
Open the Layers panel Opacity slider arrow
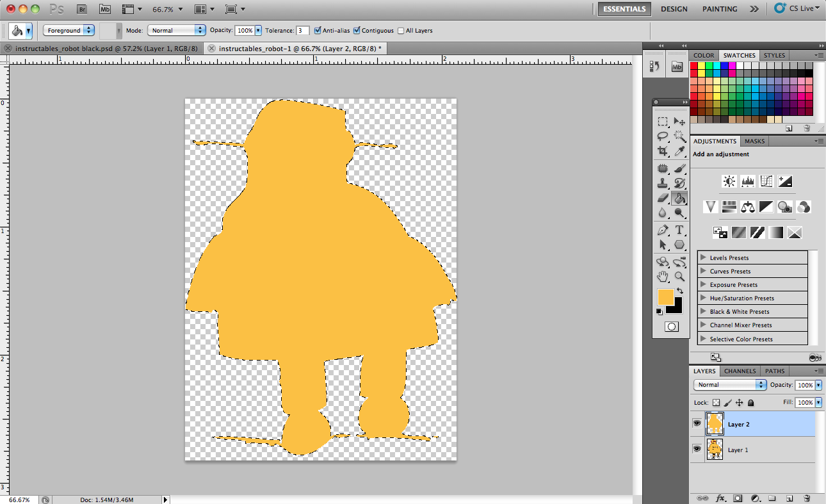point(818,385)
